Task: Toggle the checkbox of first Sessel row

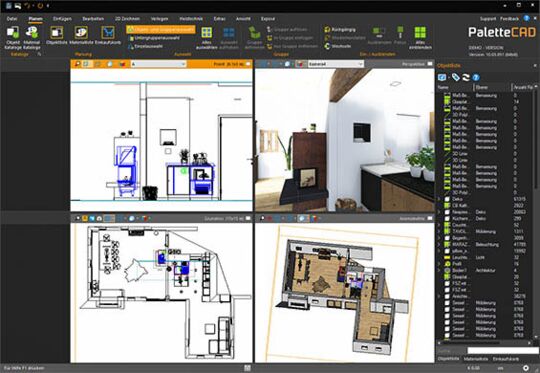Action: coord(447,303)
